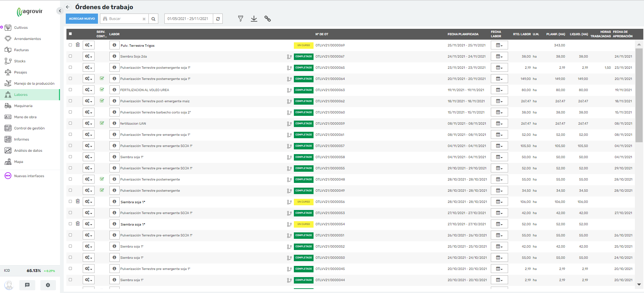Click the scrollbar down arrow
The height and width of the screenshot is (293, 644).
(x=639, y=285)
